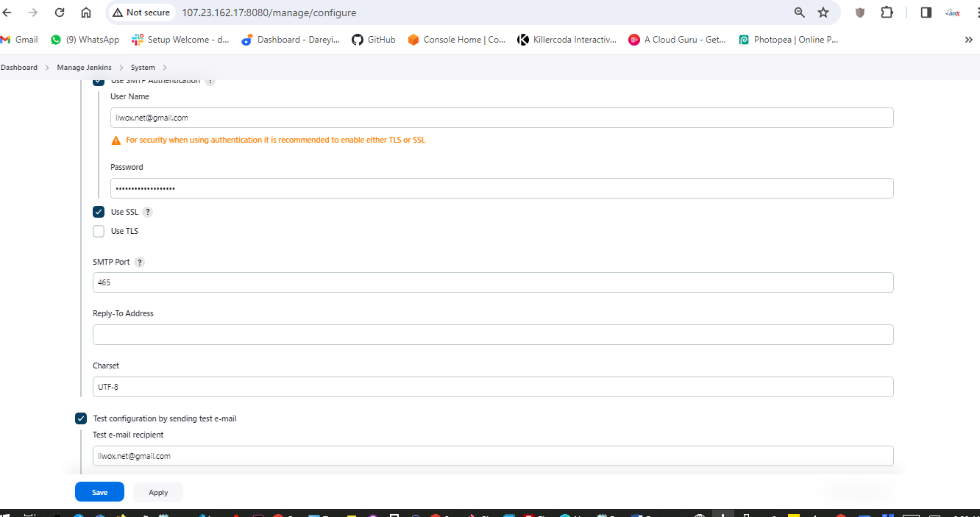Click the Save button
Image resolution: width=980 pixels, height=517 pixels.
99,492
